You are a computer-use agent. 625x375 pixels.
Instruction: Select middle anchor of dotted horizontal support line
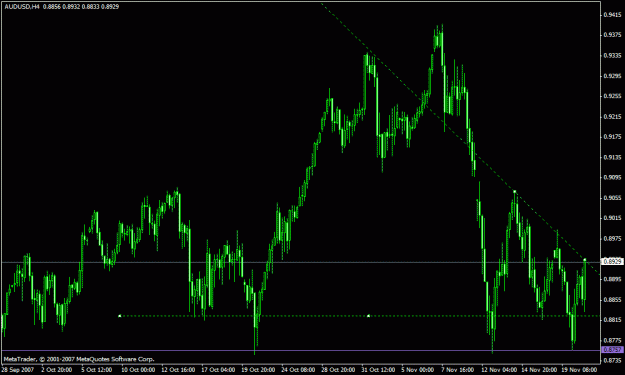(x=368, y=316)
